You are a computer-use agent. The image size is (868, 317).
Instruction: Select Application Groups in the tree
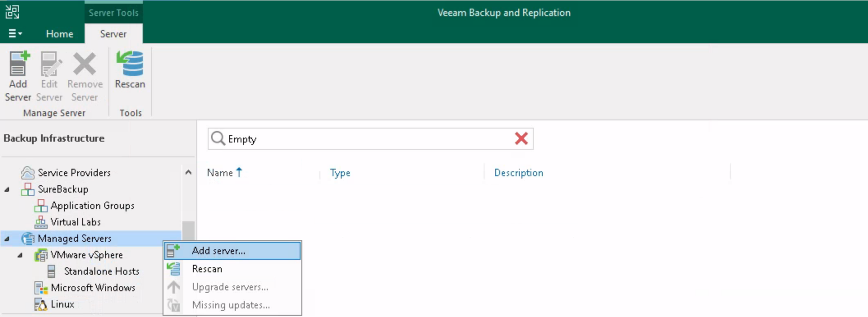pos(92,206)
